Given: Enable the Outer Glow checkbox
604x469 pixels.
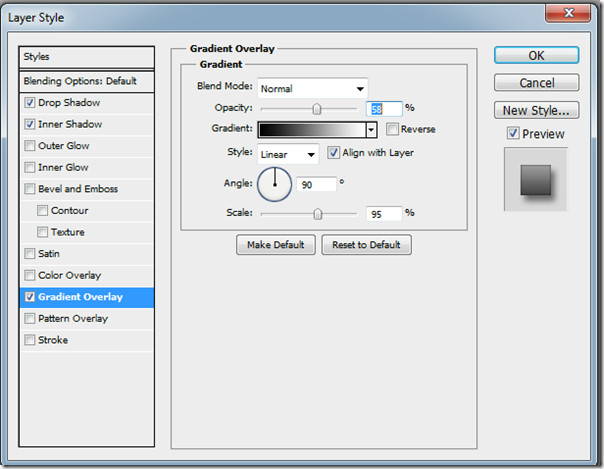Looking at the screenshot, I should tap(30, 146).
